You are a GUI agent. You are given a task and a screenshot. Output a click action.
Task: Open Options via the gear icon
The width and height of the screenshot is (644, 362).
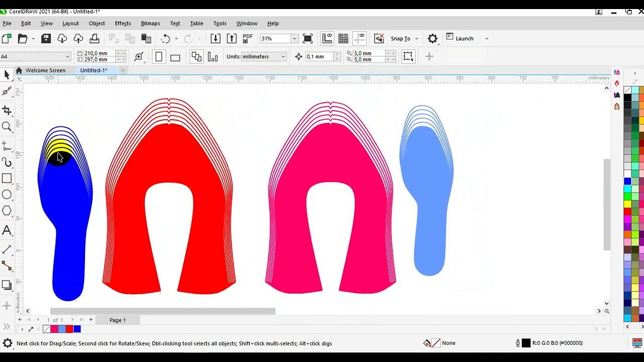pos(433,38)
